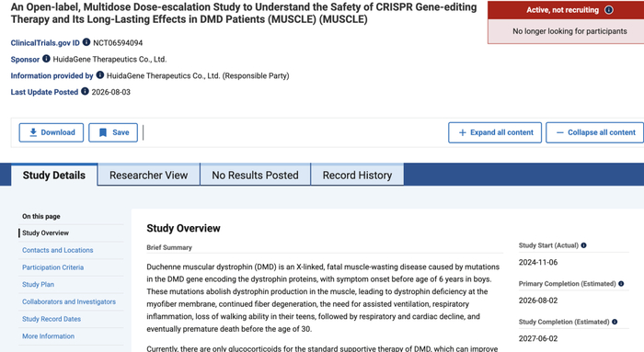
Task: Click info icon beside Information provided by
Action: [x=99, y=75]
